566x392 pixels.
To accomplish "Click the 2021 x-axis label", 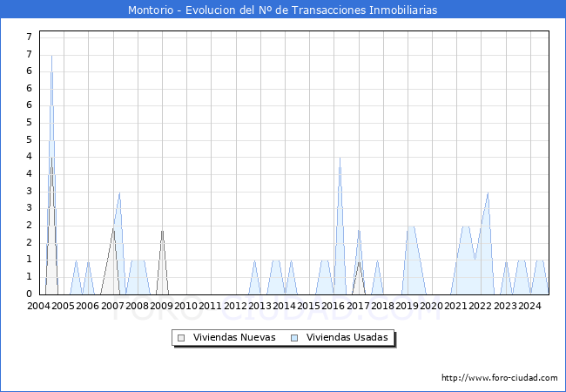I will coord(456,306).
